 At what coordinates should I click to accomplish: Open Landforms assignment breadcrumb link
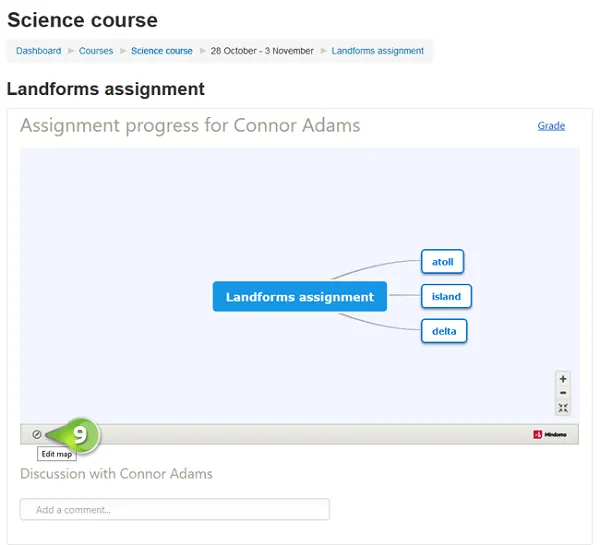point(378,51)
